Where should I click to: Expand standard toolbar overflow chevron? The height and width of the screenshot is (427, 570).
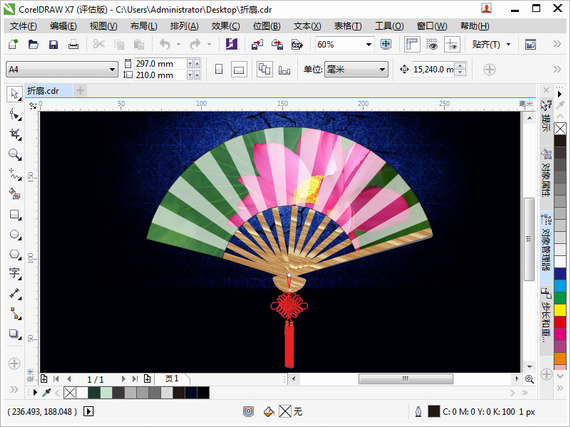557,44
